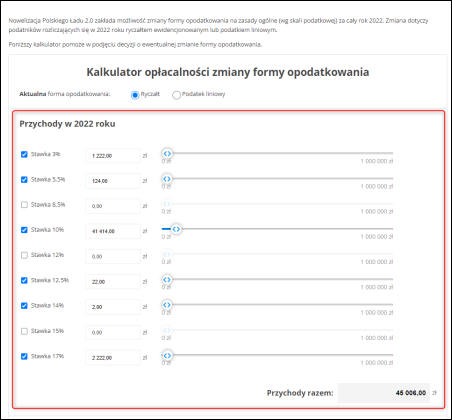Enable the Stawka 8.5% checkbox
Viewport: 452px width, 420px height.
click(24, 205)
